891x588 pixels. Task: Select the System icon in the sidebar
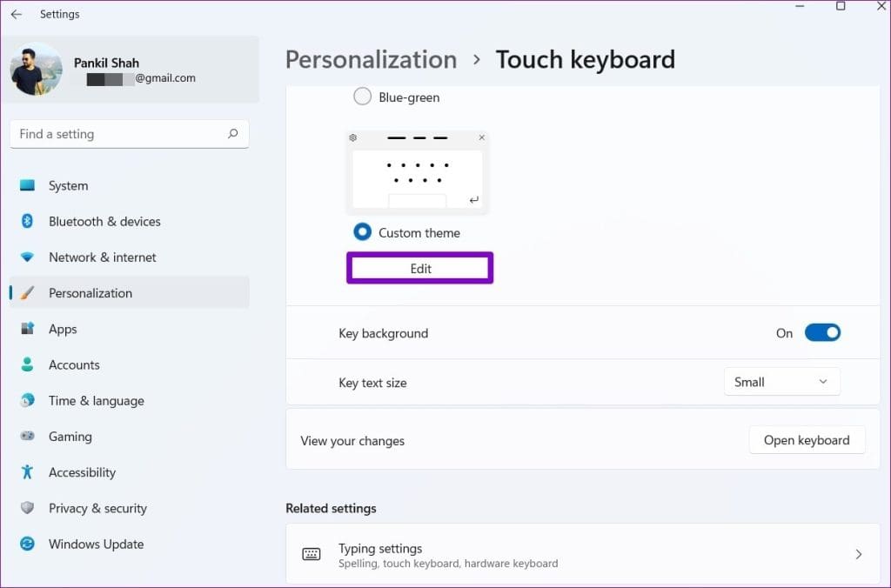point(27,185)
